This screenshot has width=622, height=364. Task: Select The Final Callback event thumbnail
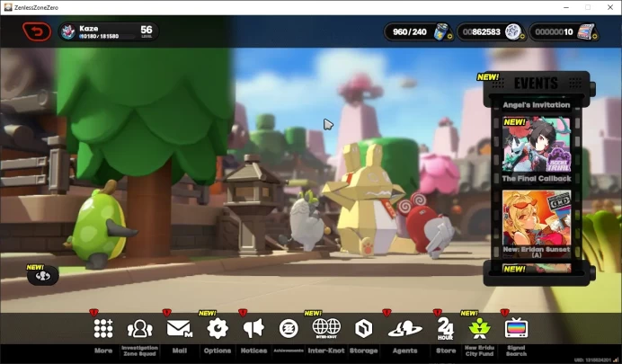[537, 145]
